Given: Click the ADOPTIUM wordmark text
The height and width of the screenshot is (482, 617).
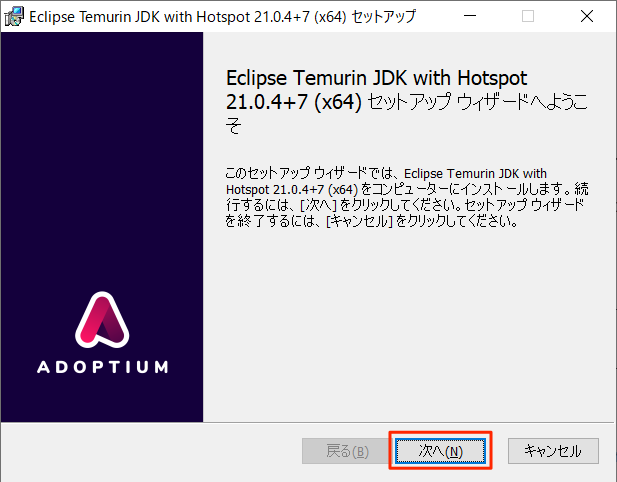Looking at the screenshot, I should pos(103,367).
